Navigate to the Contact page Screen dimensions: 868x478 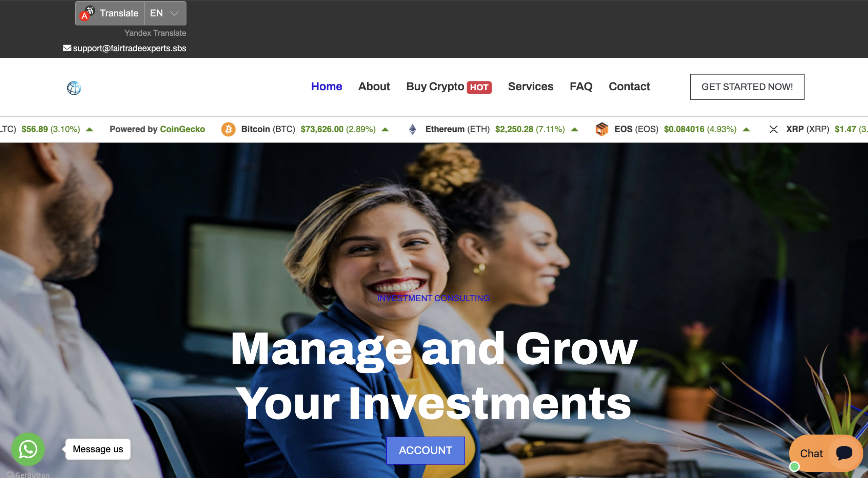pyautogui.click(x=629, y=87)
